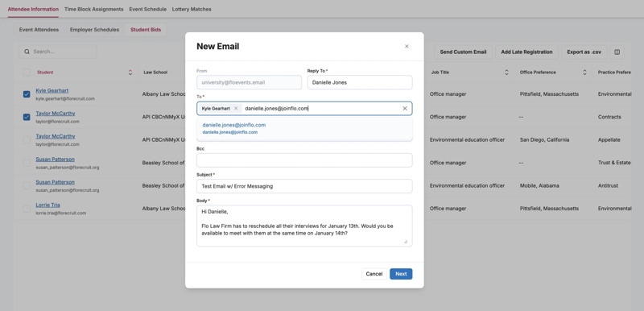Uncheck the Taylor McCarthy Contracts row checkbox

[27, 117]
